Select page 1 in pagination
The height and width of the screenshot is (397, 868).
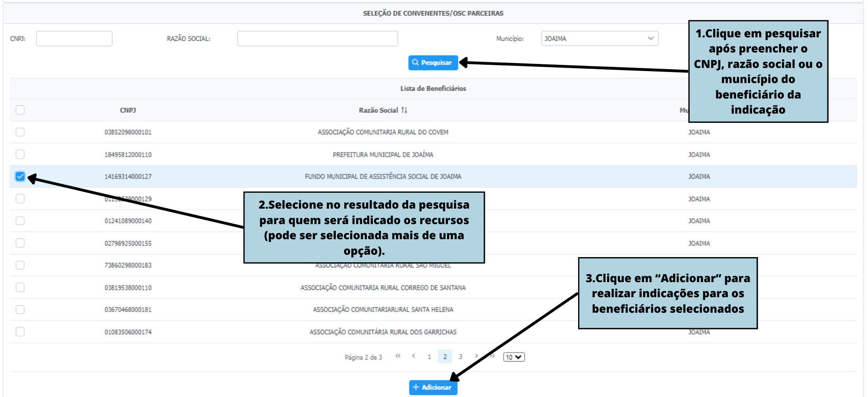point(429,357)
